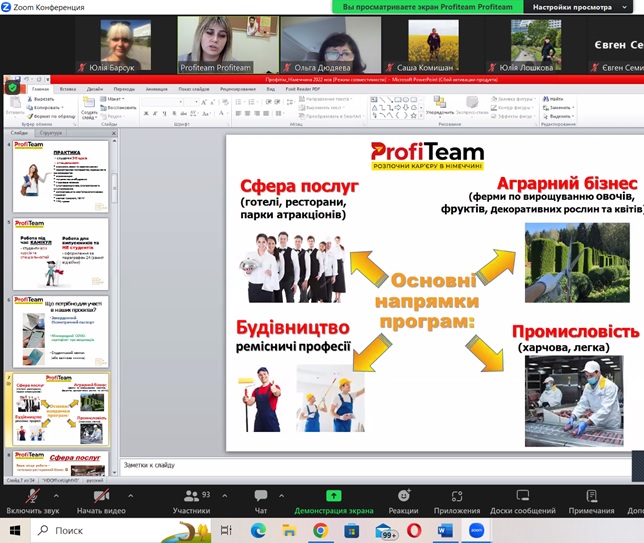
Task: Open the font name combo box
Action: (163, 101)
